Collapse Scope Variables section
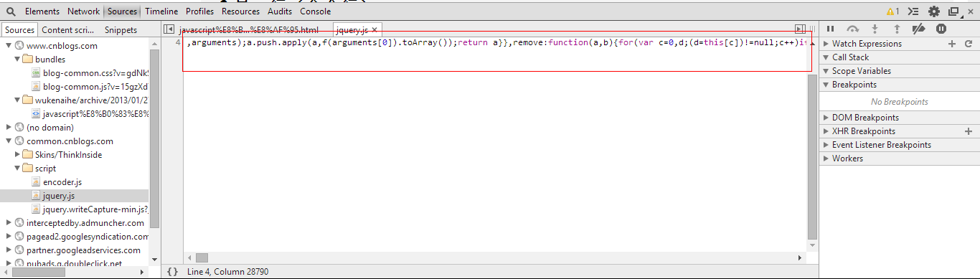The image size is (980, 279). coord(825,71)
